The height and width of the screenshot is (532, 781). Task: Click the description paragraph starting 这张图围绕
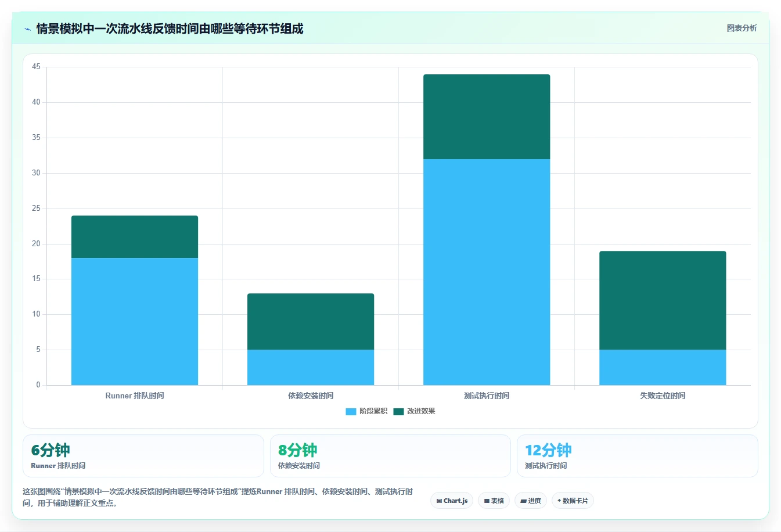tap(218, 497)
